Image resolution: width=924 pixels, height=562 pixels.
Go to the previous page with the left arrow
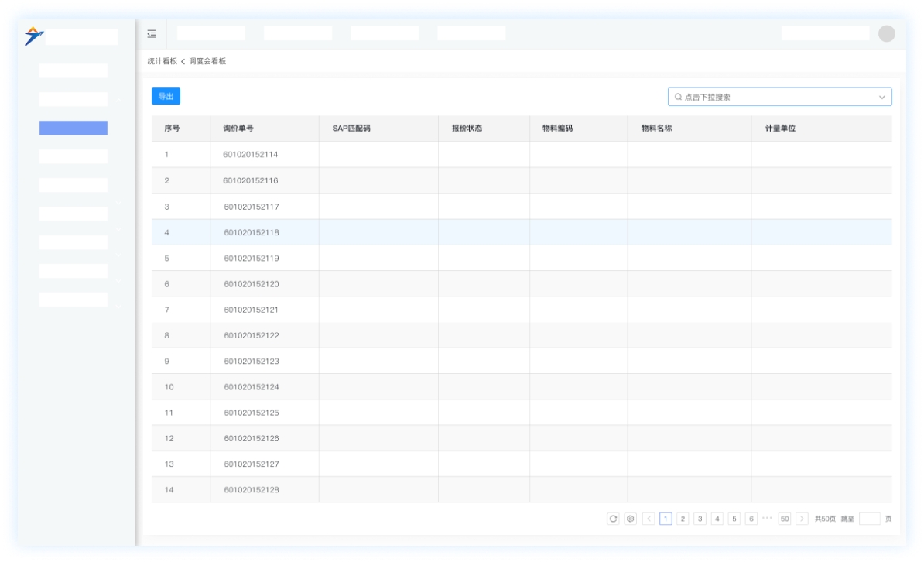(649, 519)
